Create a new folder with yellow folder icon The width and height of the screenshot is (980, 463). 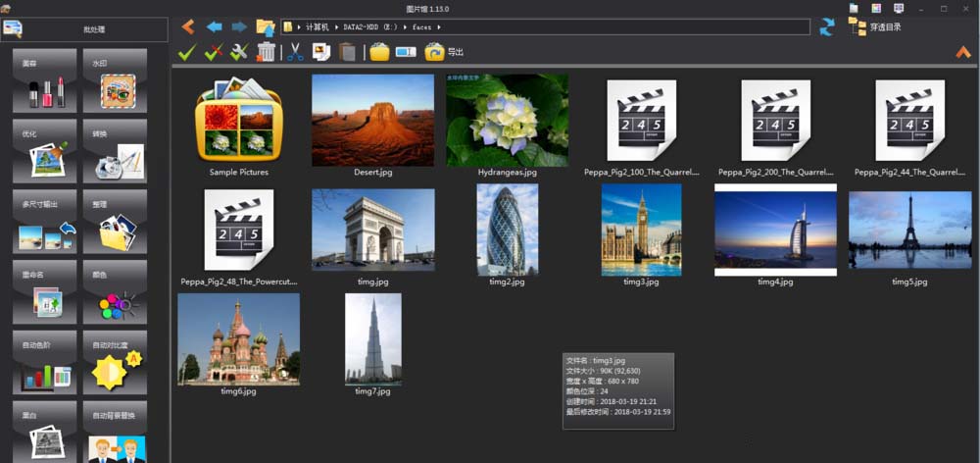coord(379,52)
